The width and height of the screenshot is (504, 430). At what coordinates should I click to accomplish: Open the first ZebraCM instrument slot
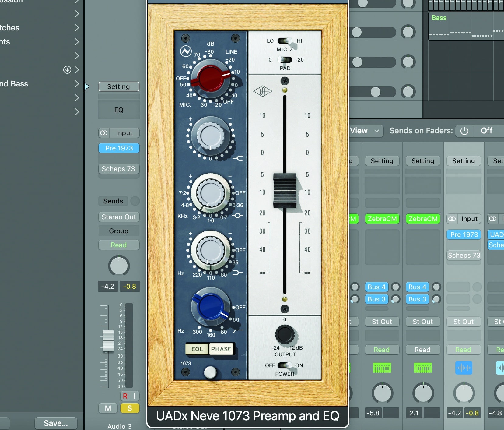click(382, 219)
